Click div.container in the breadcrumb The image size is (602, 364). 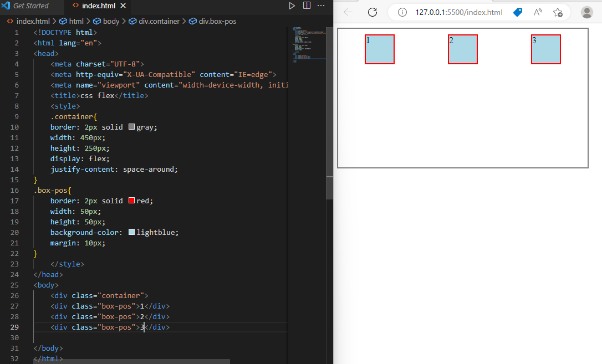point(159,22)
